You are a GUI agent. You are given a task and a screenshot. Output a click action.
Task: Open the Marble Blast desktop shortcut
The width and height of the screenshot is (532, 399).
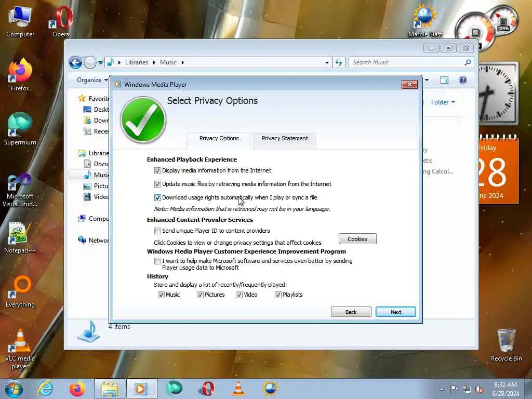pyautogui.click(x=425, y=22)
